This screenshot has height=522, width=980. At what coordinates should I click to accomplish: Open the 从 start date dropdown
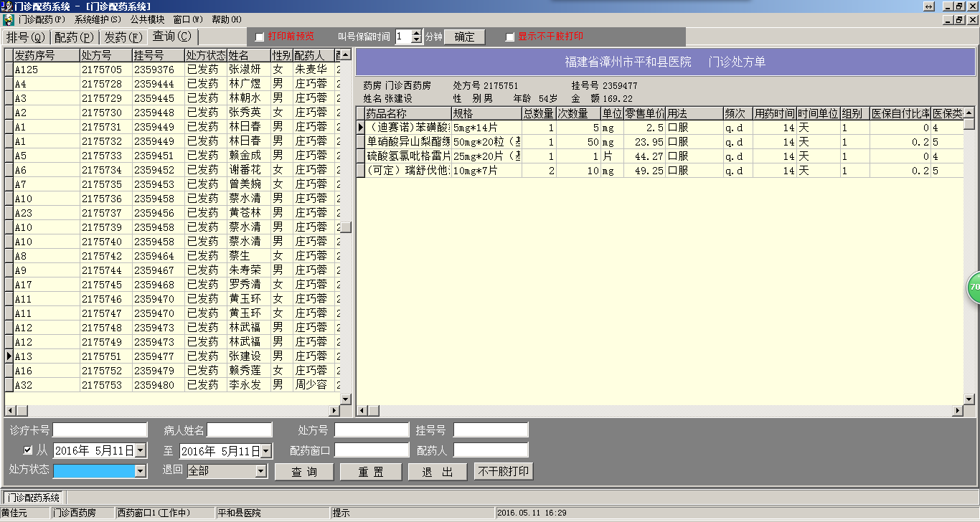tap(140, 451)
